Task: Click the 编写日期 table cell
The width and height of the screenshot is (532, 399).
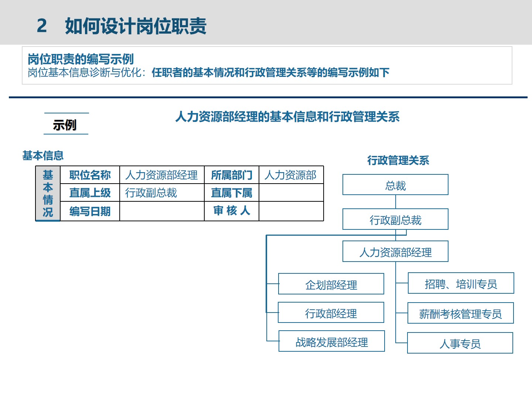Action: [90, 211]
